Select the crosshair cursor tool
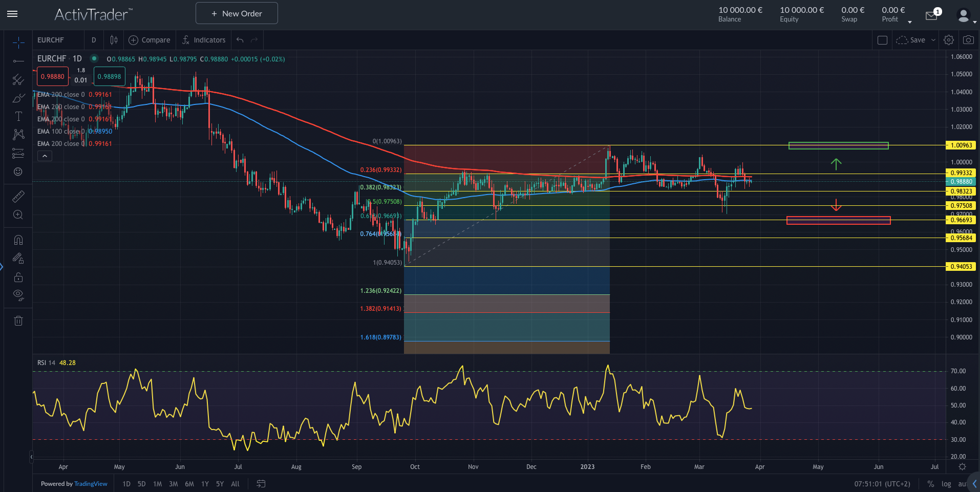This screenshot has width=980, height=492. 18,42
